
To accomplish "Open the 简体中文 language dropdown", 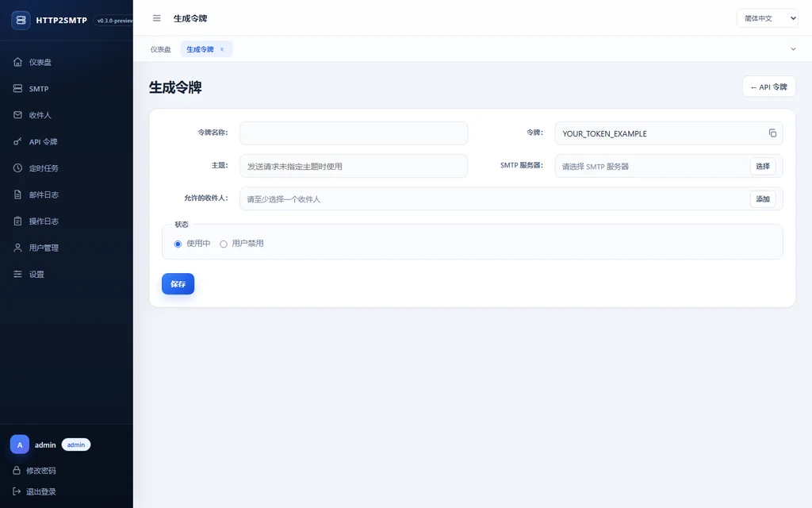I will 767,18.
